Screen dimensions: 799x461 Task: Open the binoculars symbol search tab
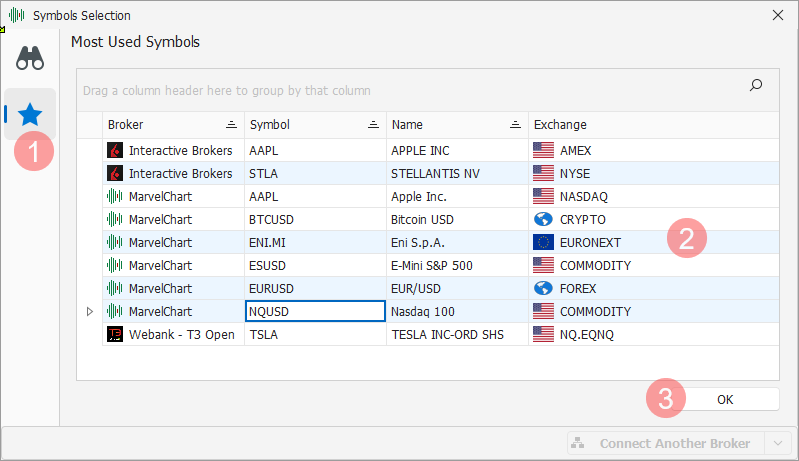pos(30,58)
